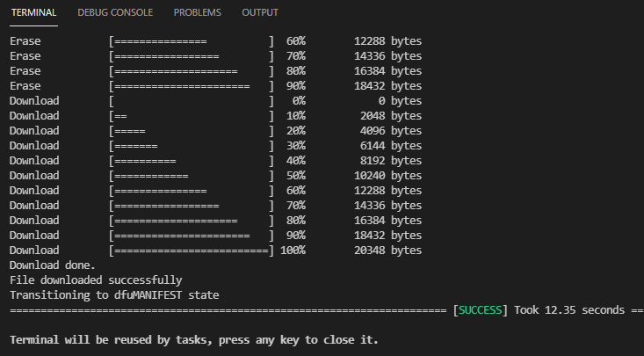Show the OUTPUT tab
Screen dimensions: 644x356
point(260,13)
